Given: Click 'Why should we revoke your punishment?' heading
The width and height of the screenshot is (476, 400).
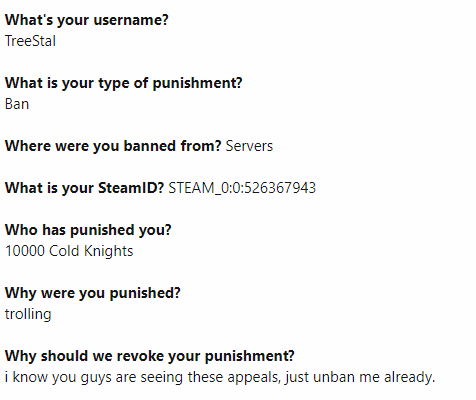Looking at the screenshot, I should click(x=150, y=356).
